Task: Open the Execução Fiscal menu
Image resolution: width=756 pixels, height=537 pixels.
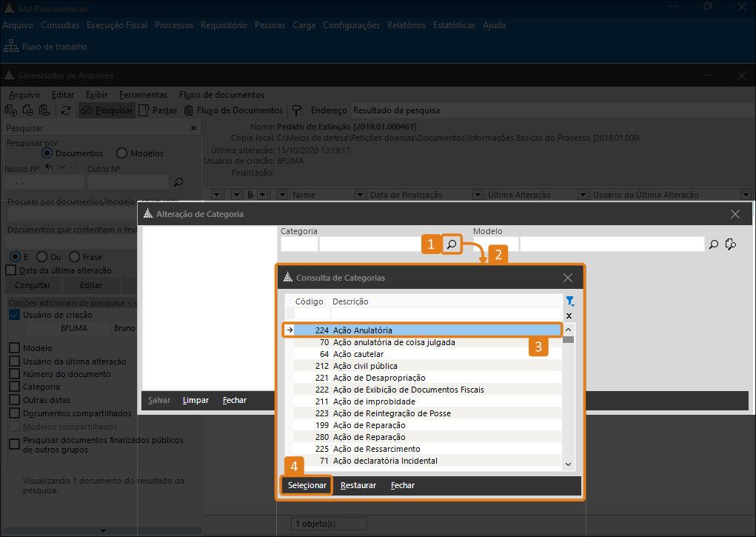Action: coord(117,25)
